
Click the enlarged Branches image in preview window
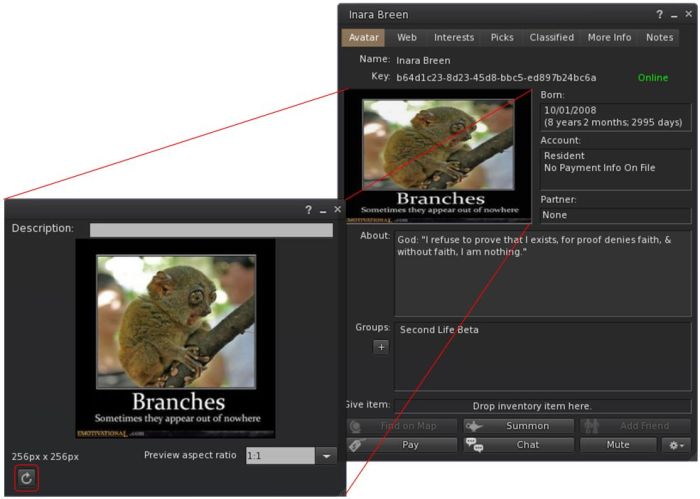175,338
